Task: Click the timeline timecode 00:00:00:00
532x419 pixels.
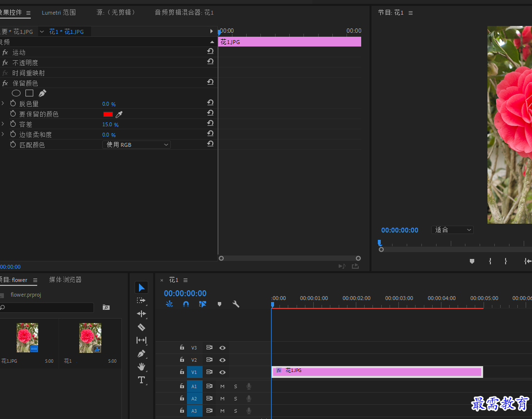Action: (x=185, y=294)
